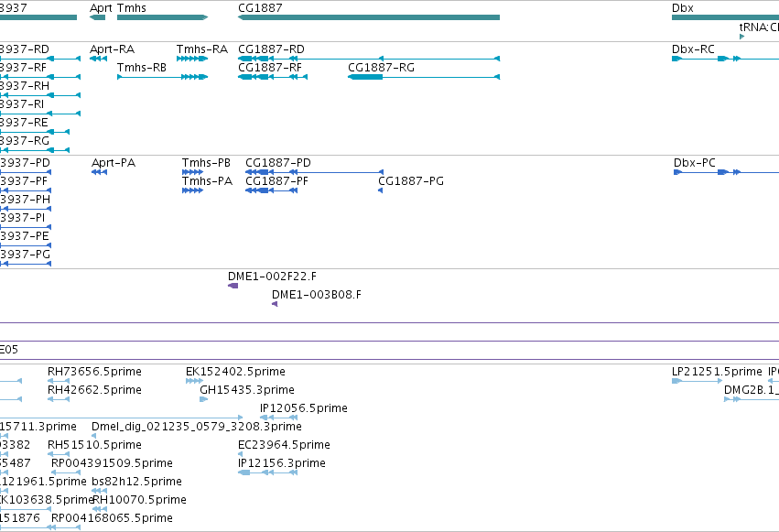Select the Tmhs-PB protein feature
Image resolution: width=779 pixels, height=532 pixels.
[x=193, y=172]
